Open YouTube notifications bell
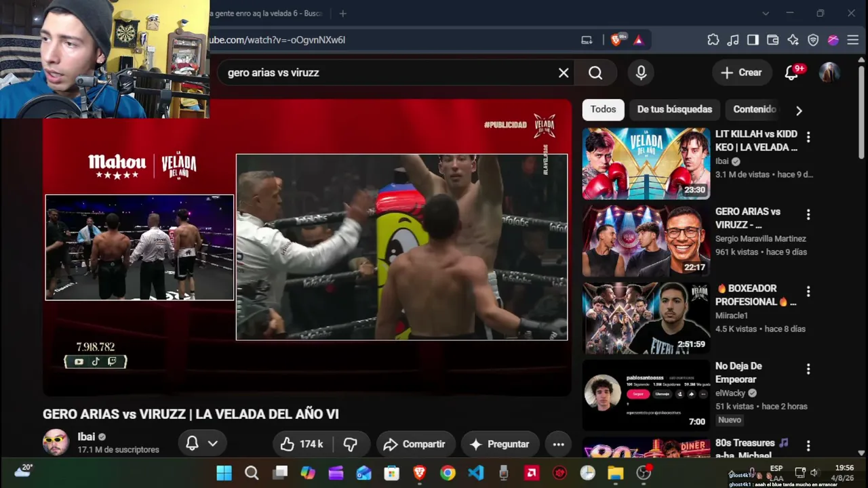The image size is (868, 488). click(791, 73)
